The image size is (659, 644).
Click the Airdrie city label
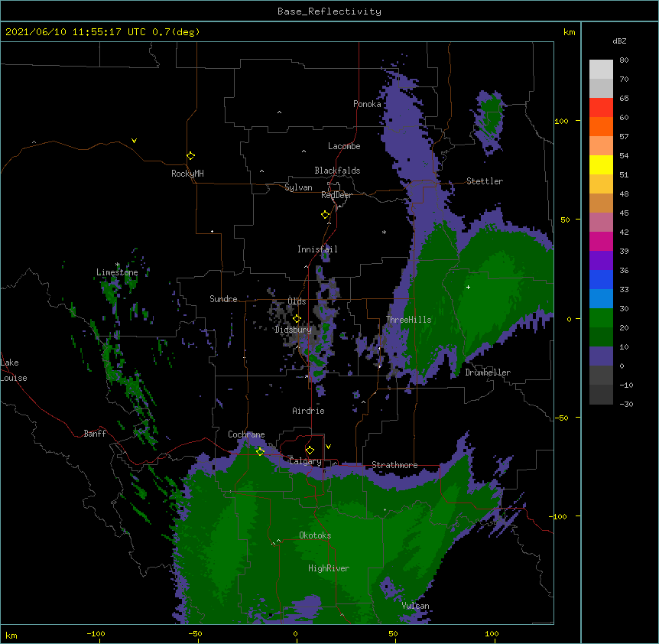[309, 411]
